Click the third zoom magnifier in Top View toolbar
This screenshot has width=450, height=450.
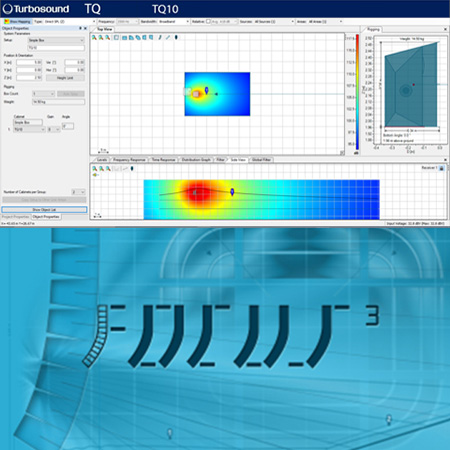point(108,38)
